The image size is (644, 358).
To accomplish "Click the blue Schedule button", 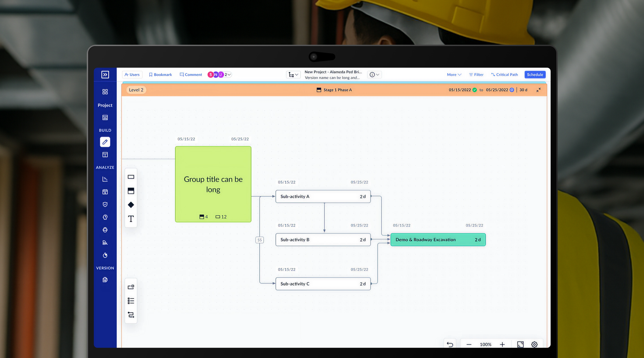I will pyautogui.click(x=535, y=74).
